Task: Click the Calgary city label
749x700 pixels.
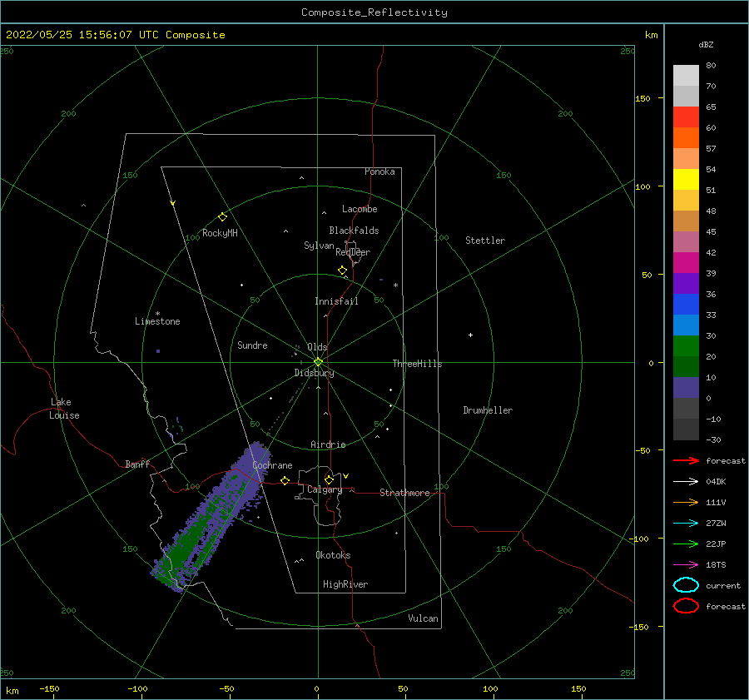Action: coord(325,489)
